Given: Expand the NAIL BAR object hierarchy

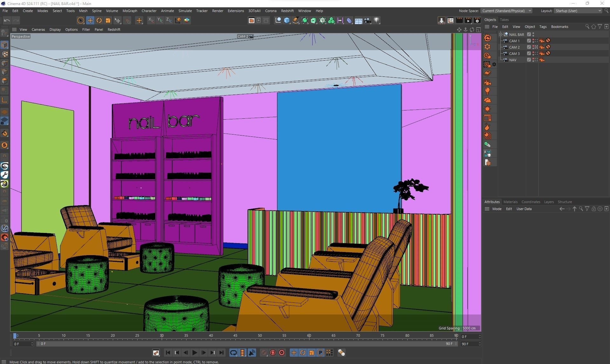Looking at the screenshot, I should (x=501, y=34).
